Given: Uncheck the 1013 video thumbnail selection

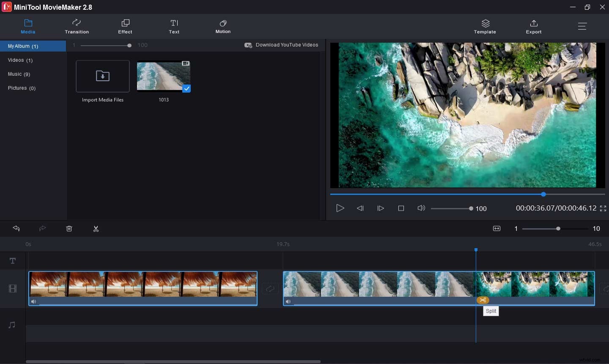Looking at the screenshot, I should coord(187,89).
